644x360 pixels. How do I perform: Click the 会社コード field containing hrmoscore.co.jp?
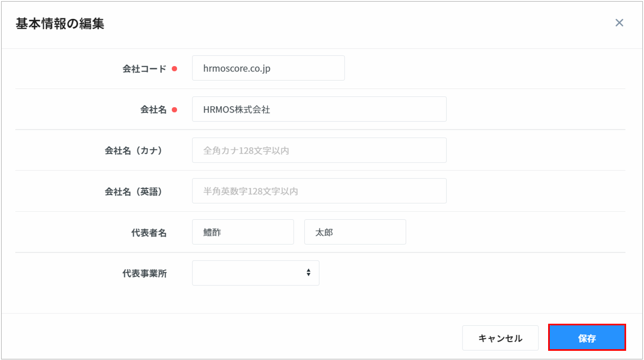pyautogui.click(x=268, y=68)
